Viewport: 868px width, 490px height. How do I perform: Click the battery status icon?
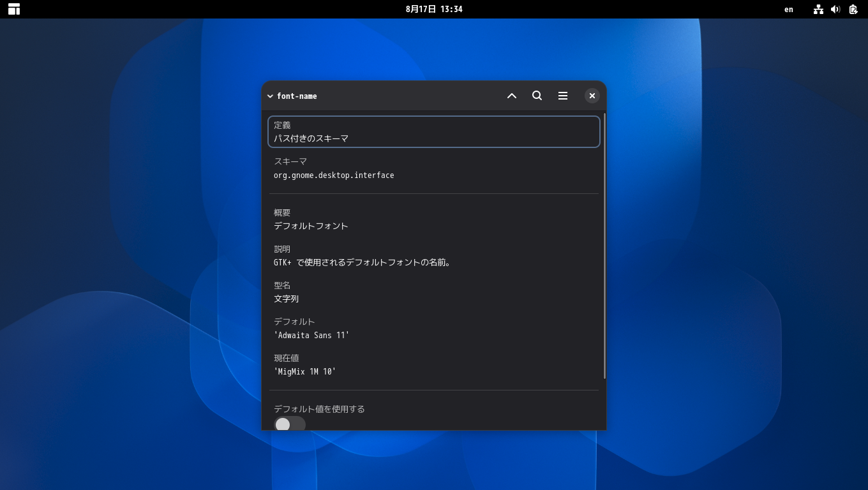click(853, 9)
